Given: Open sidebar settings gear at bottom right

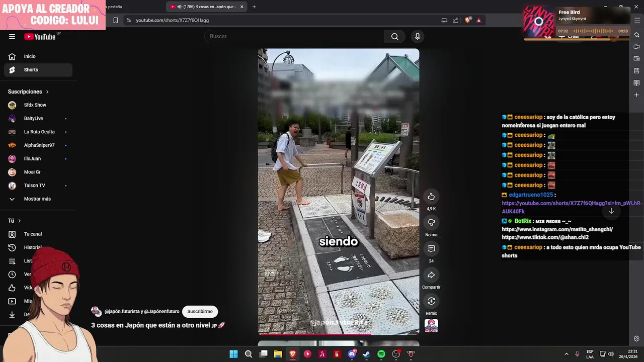Looking at the screenshot, I should [636, 338].
